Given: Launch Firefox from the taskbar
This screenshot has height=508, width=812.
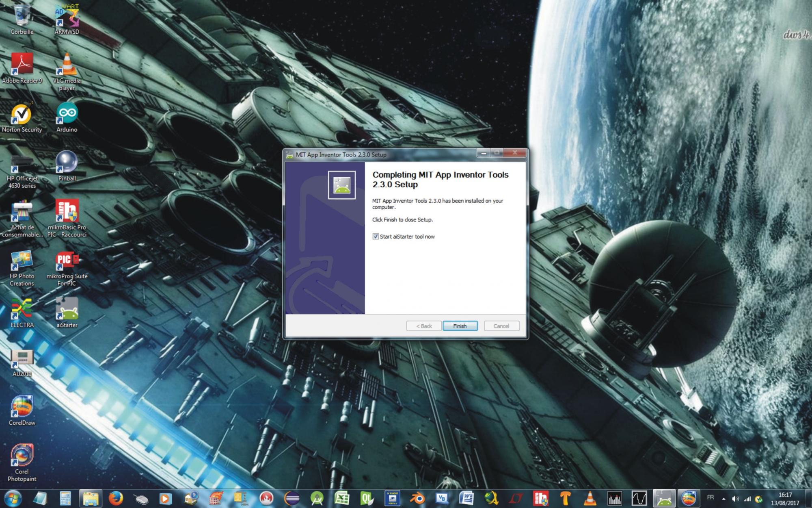Looking at the screenshot, I should coord(116,498).
